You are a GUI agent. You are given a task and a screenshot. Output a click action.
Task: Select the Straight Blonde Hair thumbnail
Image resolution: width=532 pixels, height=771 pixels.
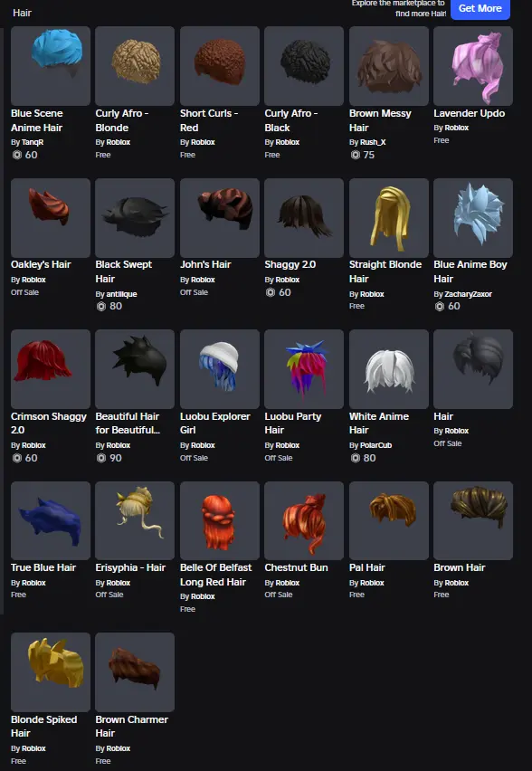pyautogui.click(x=389, y=218)
